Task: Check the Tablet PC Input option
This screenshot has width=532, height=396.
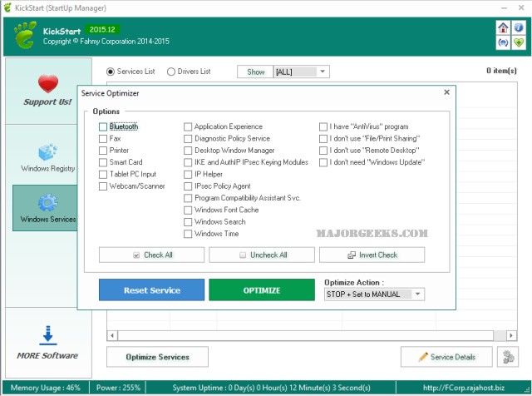Action: 103,174
